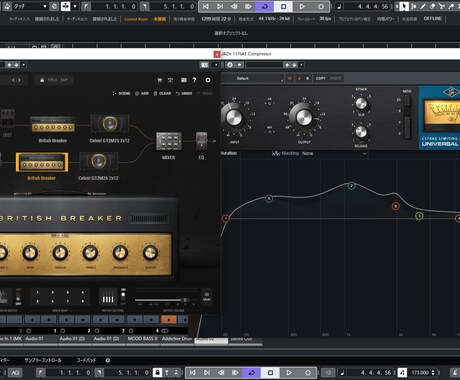Click the 1176AE INPUT knob
The height and width of the screenshot is (380, 460).
coord(234,117)
